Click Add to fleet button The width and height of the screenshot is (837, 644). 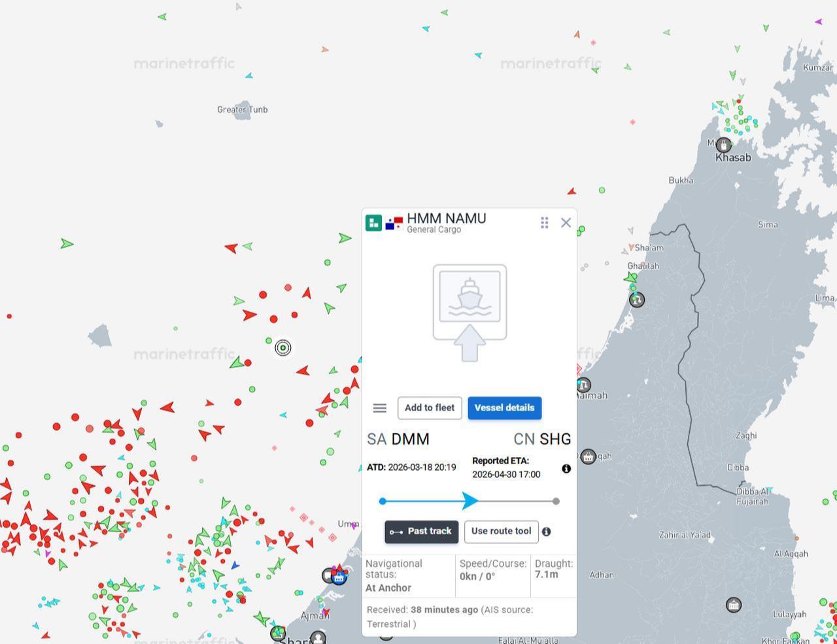pos(430,408)
